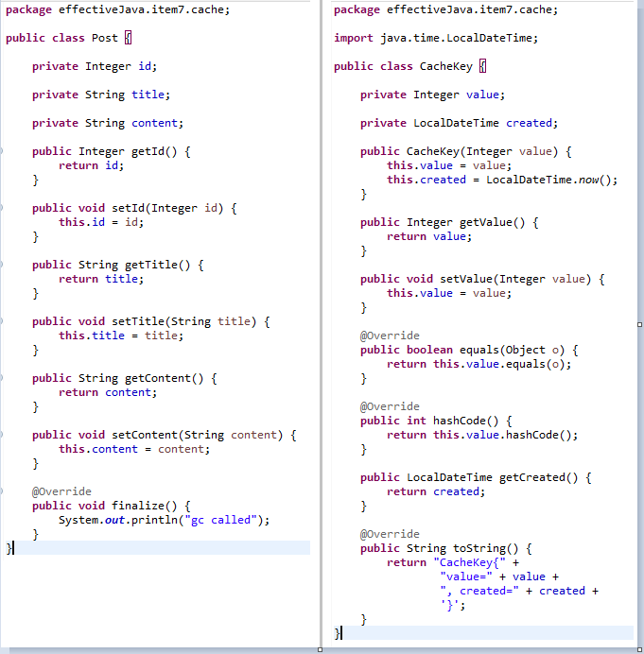Screen dimensions: 644x654
Task: Click the 'this.id = id;' assignment
Action: (x=101, y=222)
